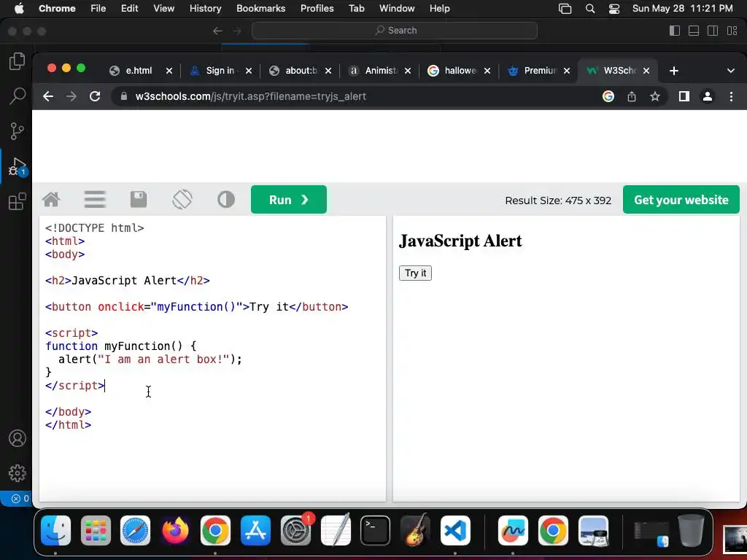Switch to the about:blank tab
Viewport: 747px width, 560px height.
point(300,71)
